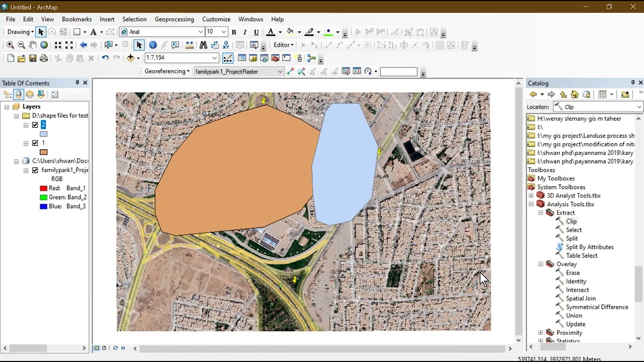Go back to previous extent arrow

pyautogui.click(x=84, y=45)
